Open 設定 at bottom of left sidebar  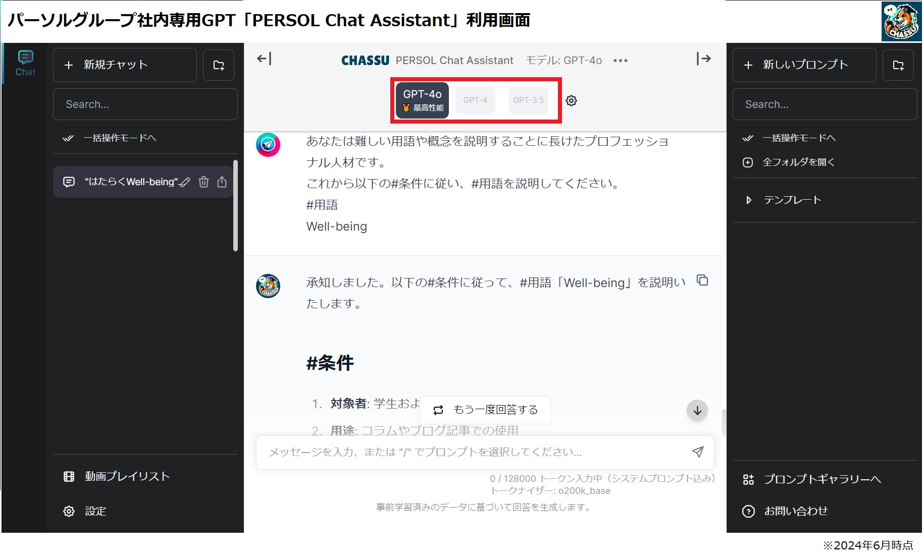[85, 512]
